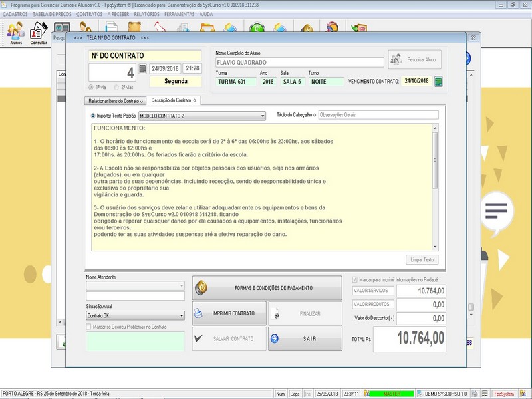Click the Exit toolbar icon

coord(359,28)
